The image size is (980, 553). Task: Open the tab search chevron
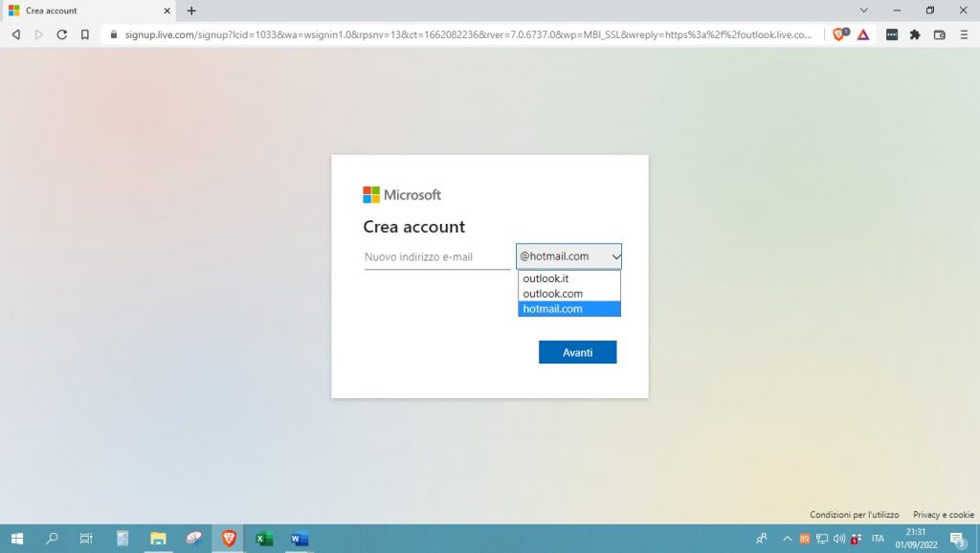coord(864,11)
